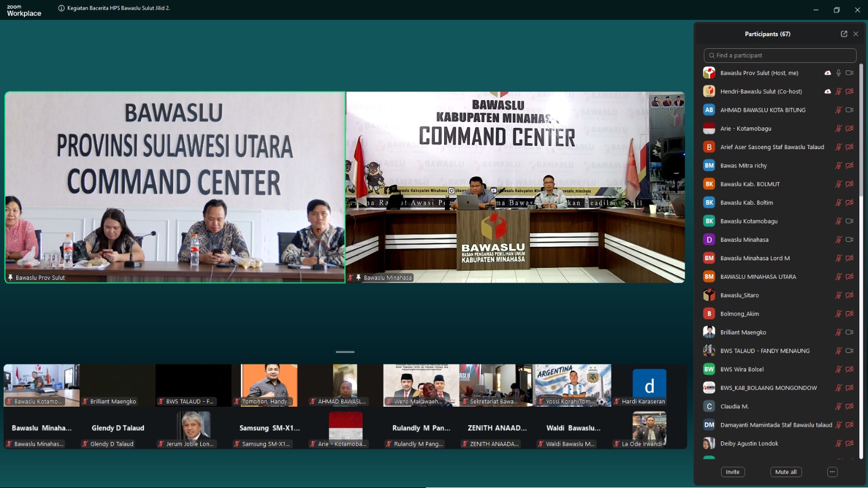Select Wens Makawaeh video thumbnail

422,385
